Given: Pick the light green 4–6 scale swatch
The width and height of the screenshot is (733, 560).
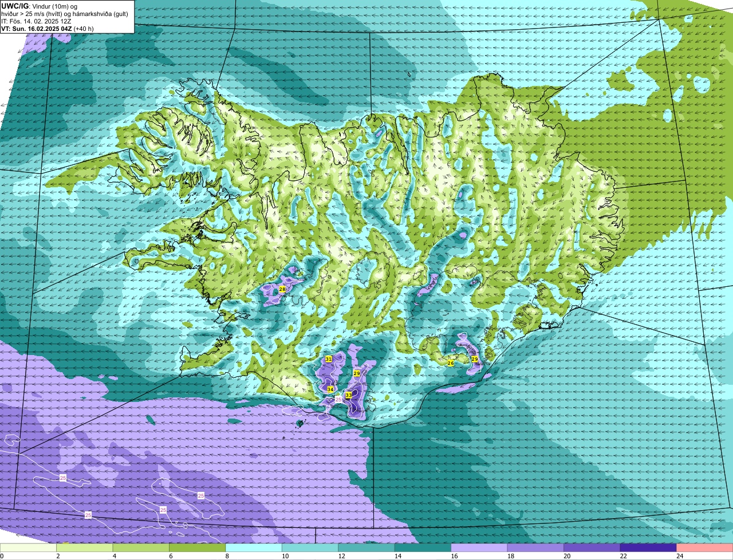Looking at the screenshot, I should pos(141,548).
